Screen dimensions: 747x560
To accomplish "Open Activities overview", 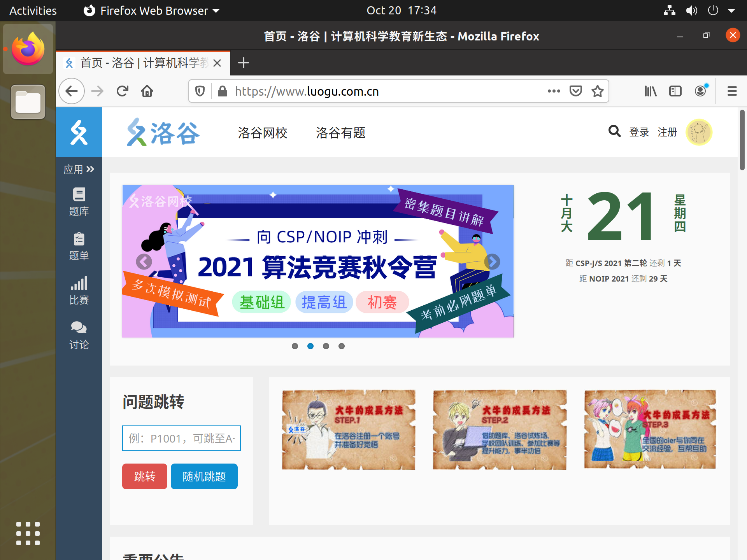I will [33, 10].
